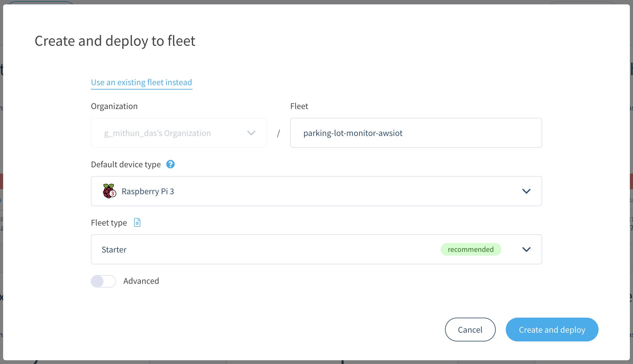The height and width of the screenshot is (364, 633).
Task: Click Use an existing fleet instead
Action: 141,82
